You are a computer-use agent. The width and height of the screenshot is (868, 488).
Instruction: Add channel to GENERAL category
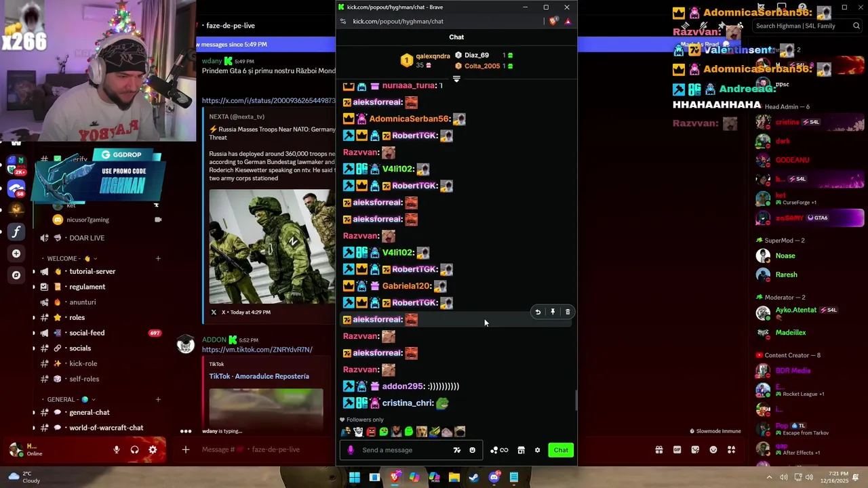coord(158,399)
